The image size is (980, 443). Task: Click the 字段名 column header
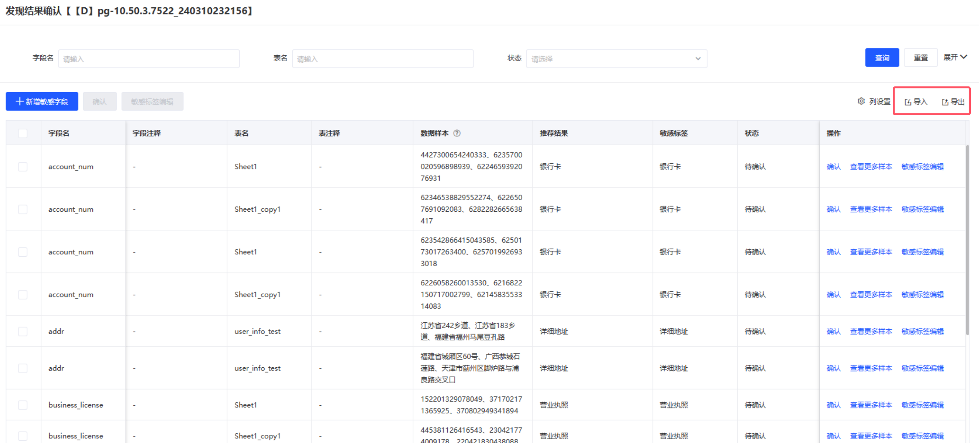pyautogui.click(x=59, y=133)
